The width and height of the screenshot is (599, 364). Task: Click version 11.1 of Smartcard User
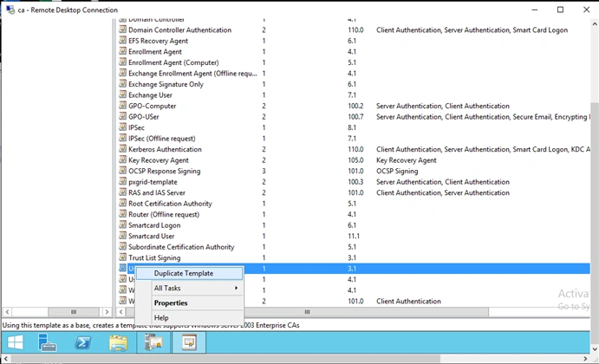coord(354,236)
